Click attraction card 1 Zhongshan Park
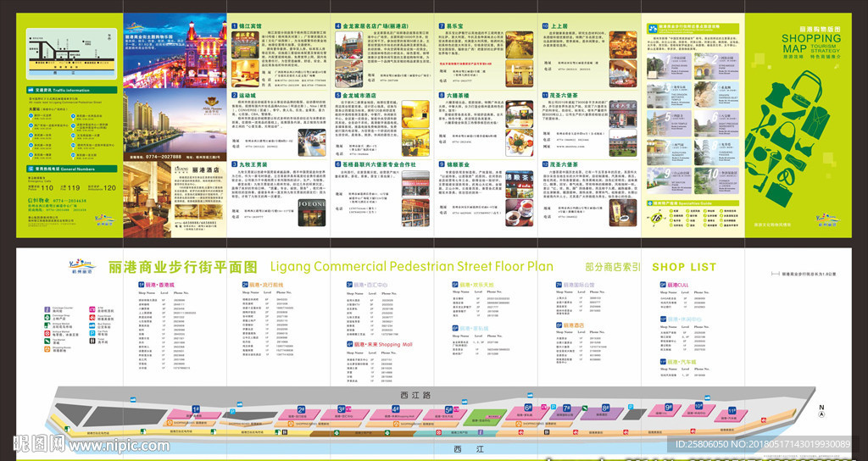The width and height of the screenshot is (868, 461). (670, 66)
